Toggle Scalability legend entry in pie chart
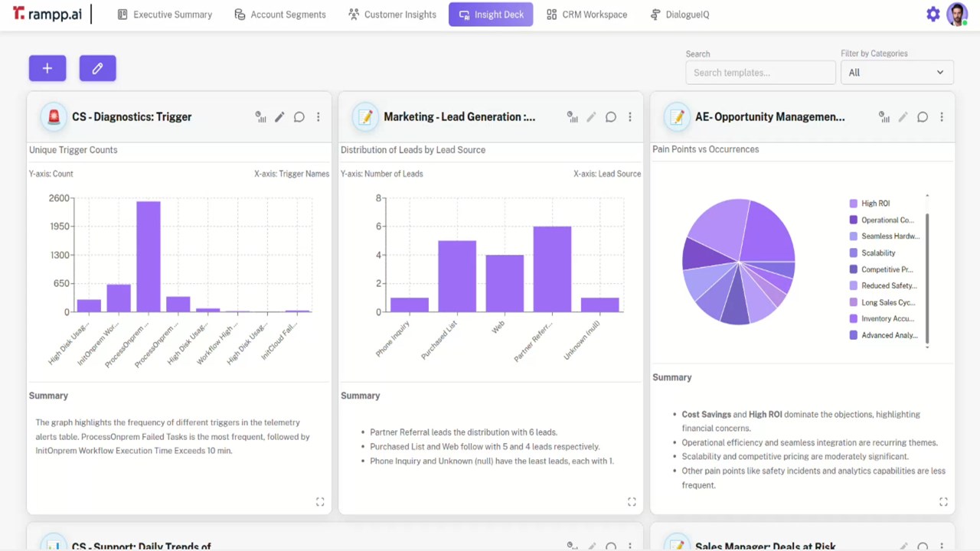 (x=872, y=253)
